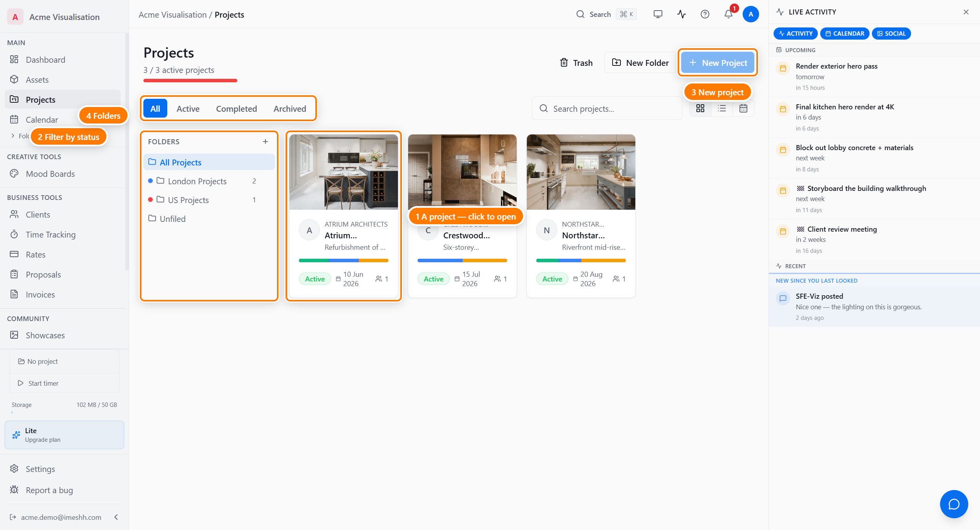Switch to list view of projects

[722, 109]
